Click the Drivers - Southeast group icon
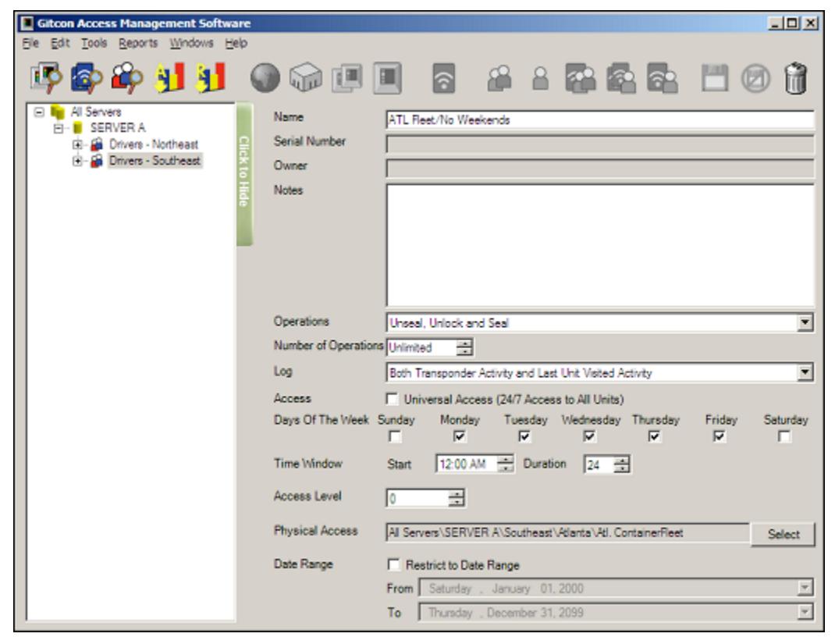 click(x=97, y=160)
